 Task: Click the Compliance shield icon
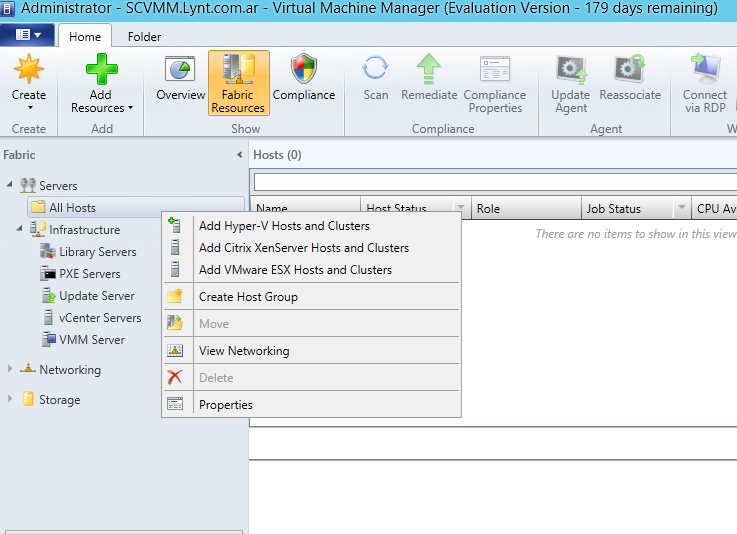[304, 69]
